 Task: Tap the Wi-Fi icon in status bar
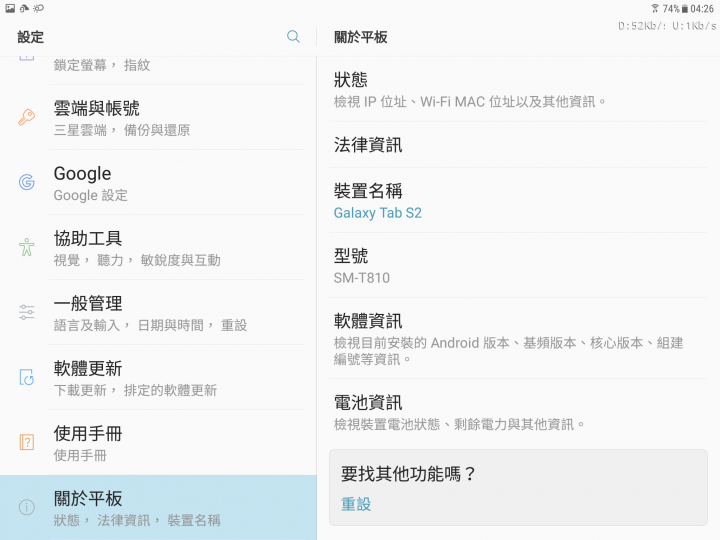(x=655, y=8)
